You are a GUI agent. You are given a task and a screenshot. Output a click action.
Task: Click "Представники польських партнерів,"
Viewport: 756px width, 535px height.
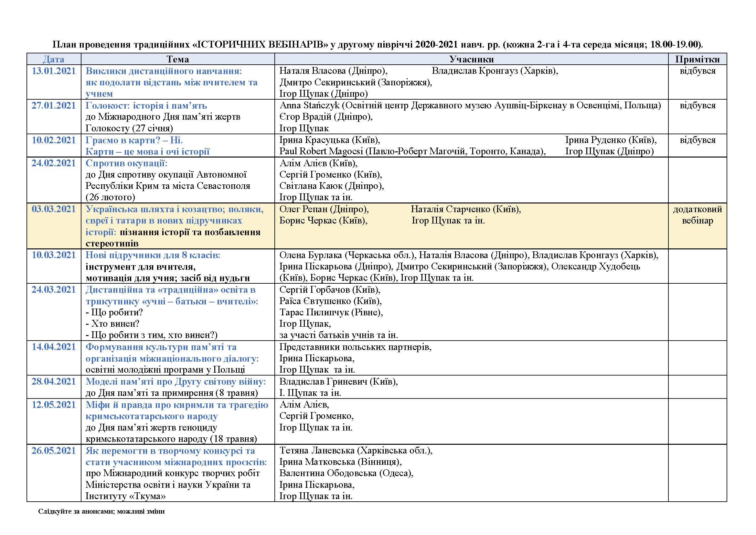[355, 347]
